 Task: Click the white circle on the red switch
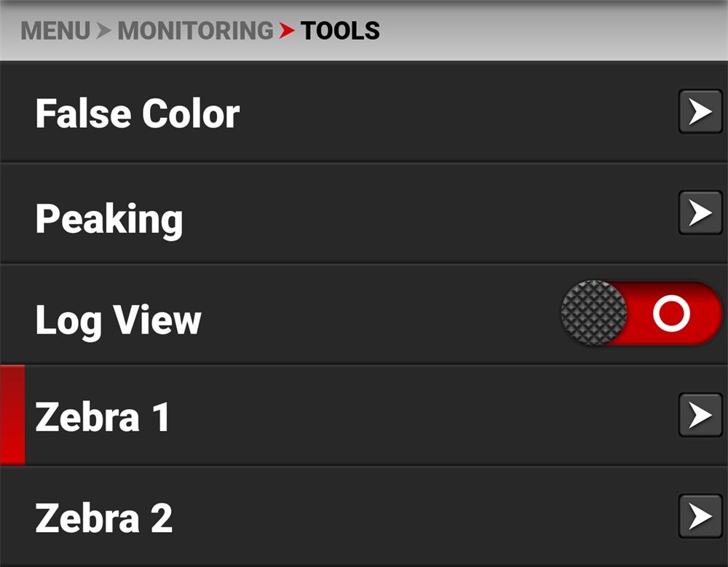click(670, 314)
